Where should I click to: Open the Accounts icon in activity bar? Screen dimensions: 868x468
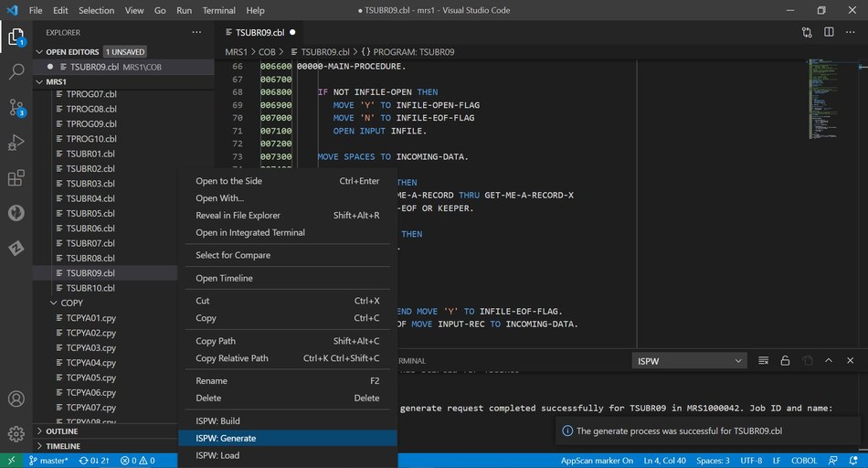(16, 399)
